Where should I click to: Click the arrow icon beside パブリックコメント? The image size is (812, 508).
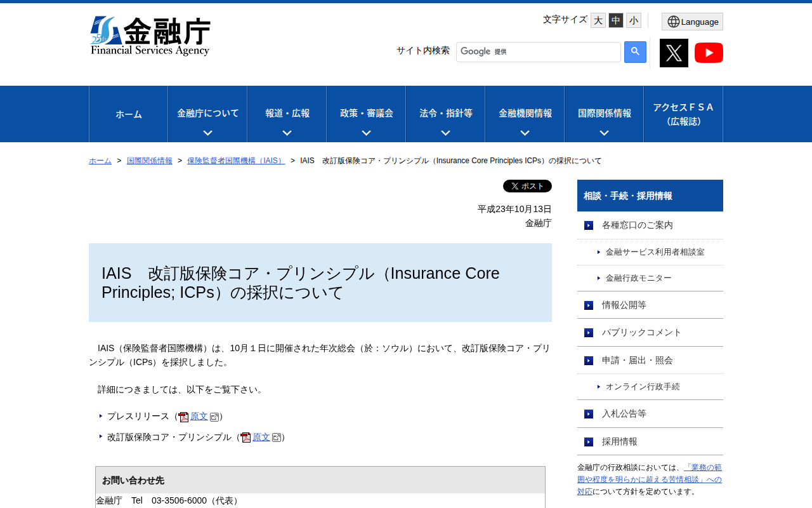point(587,332)
